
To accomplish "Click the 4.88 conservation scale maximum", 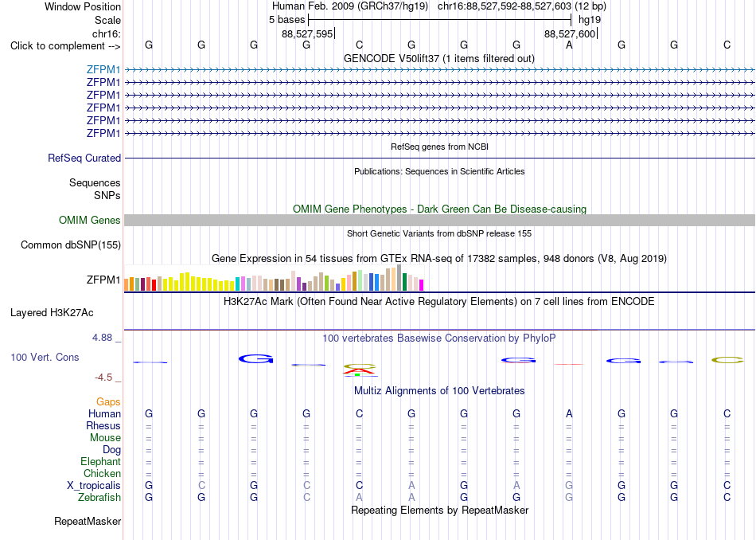I will (x=102, y=338).
